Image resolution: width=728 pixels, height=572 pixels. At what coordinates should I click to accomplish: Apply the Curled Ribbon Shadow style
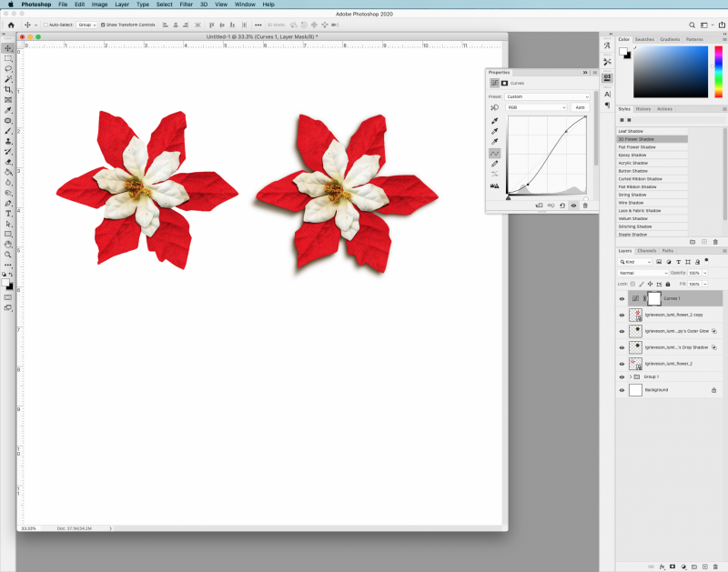(652, 179)
